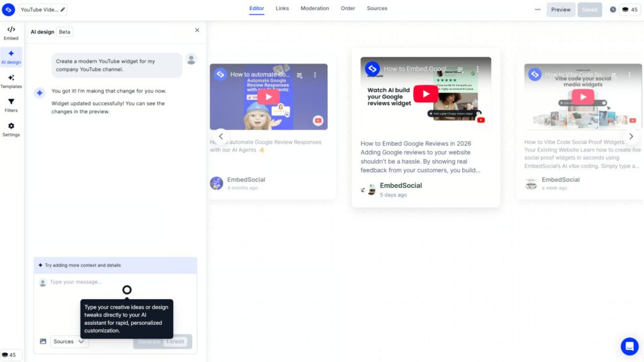Expand the Sources dropdown in the chat composer
Image resolution: width=644 pixels, height=362 pixels.
(x=69, y=341)
